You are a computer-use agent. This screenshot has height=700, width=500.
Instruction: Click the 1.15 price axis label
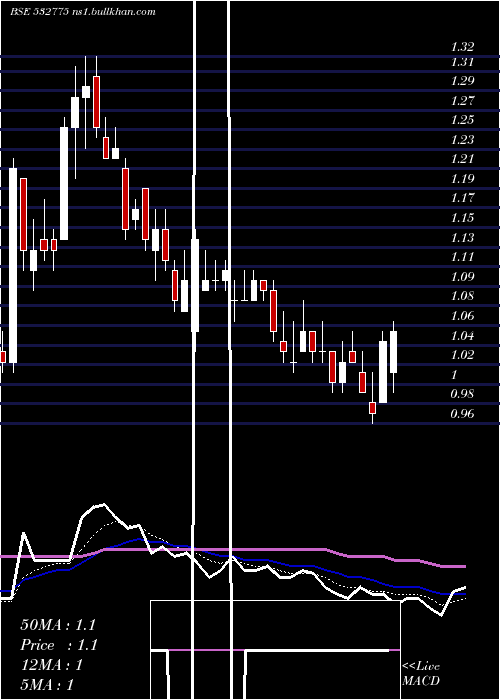click(462, 218)
